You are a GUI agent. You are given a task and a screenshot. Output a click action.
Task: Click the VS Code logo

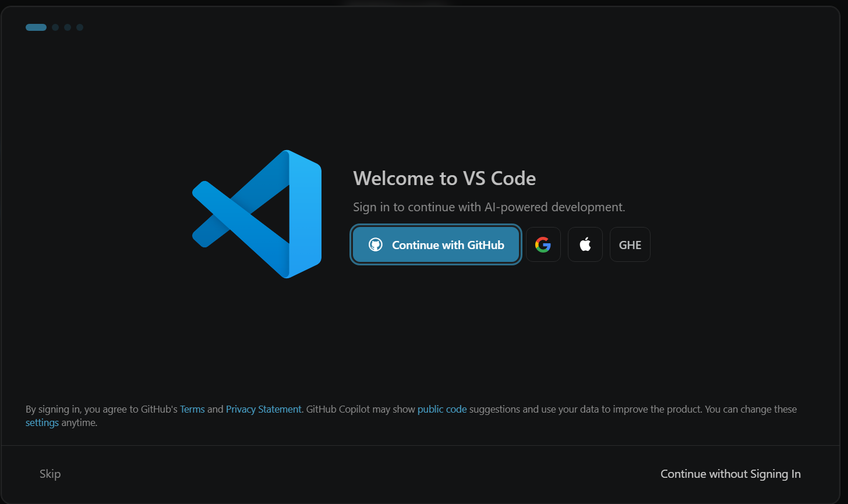click(x=256, y=214)
